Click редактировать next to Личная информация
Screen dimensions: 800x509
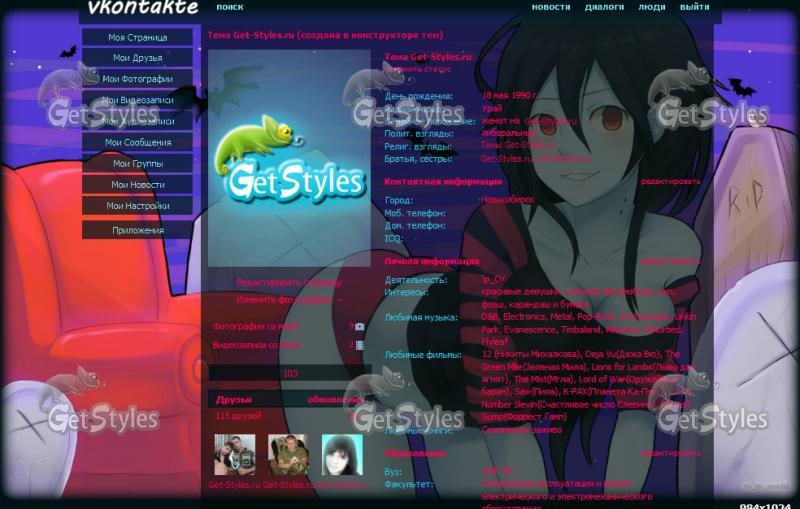click(670, 262)
